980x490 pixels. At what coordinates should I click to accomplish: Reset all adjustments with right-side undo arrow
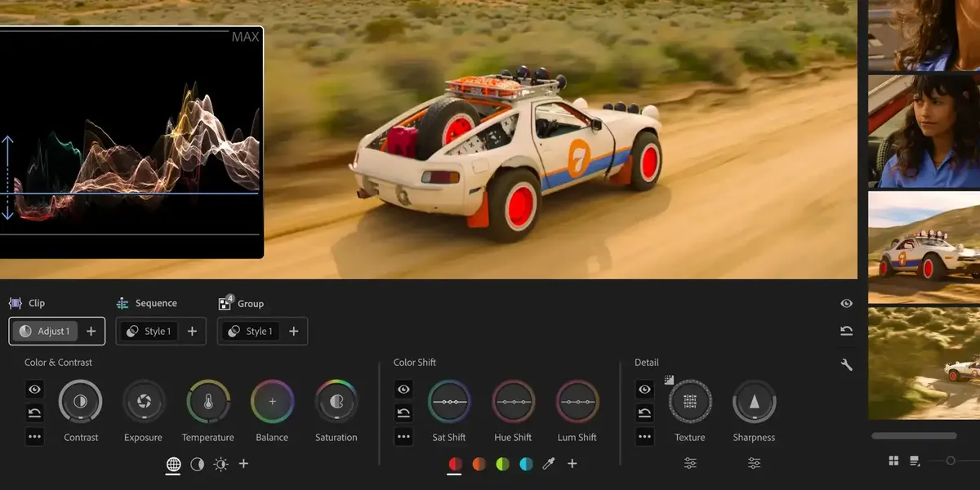click(x=847, y=331)
